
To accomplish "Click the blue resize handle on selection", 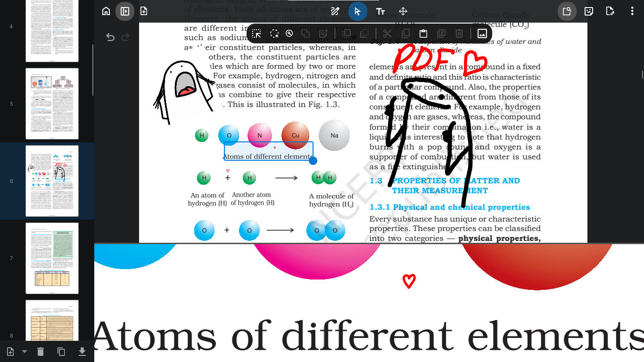I will pos(313,161).
